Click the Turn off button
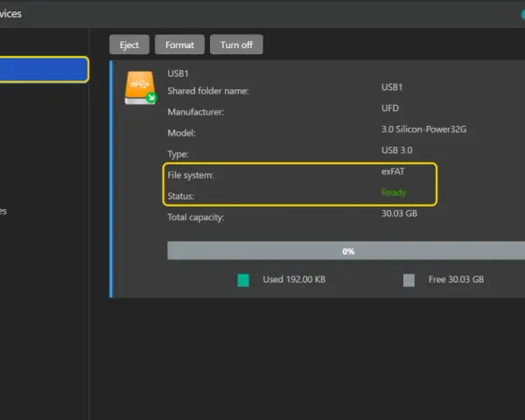Image resolution: width=525 pixels, height=420 pixels. click(236, 45)
